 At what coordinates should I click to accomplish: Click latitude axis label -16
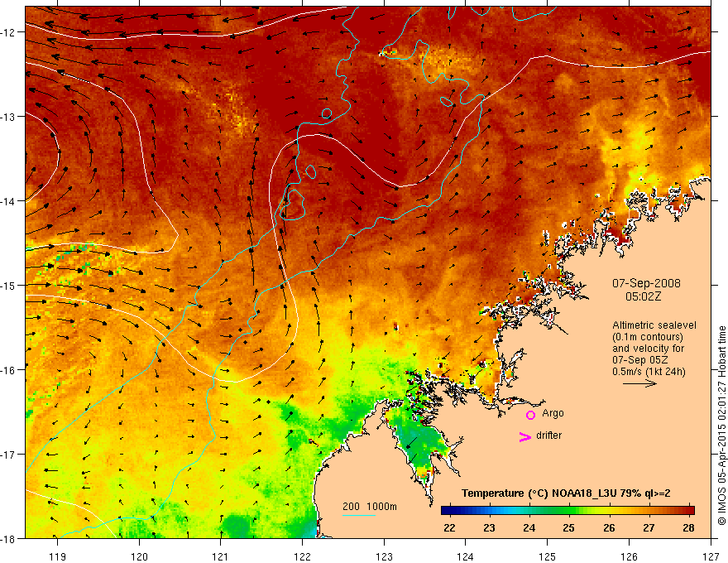[8, 370]
